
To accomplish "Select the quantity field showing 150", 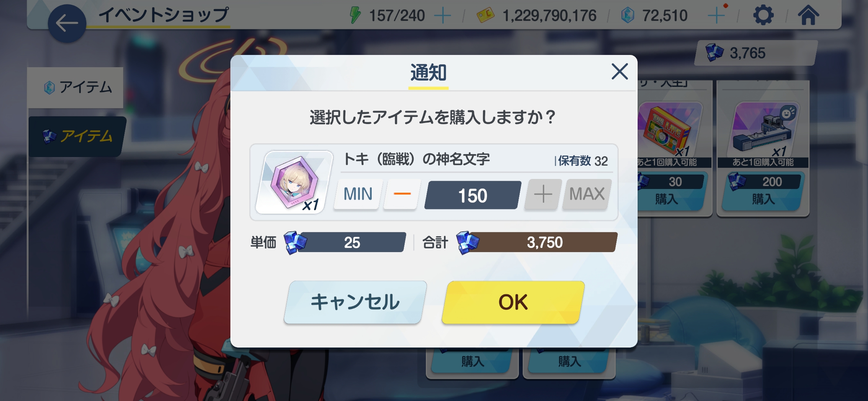I will coord(473,195).
